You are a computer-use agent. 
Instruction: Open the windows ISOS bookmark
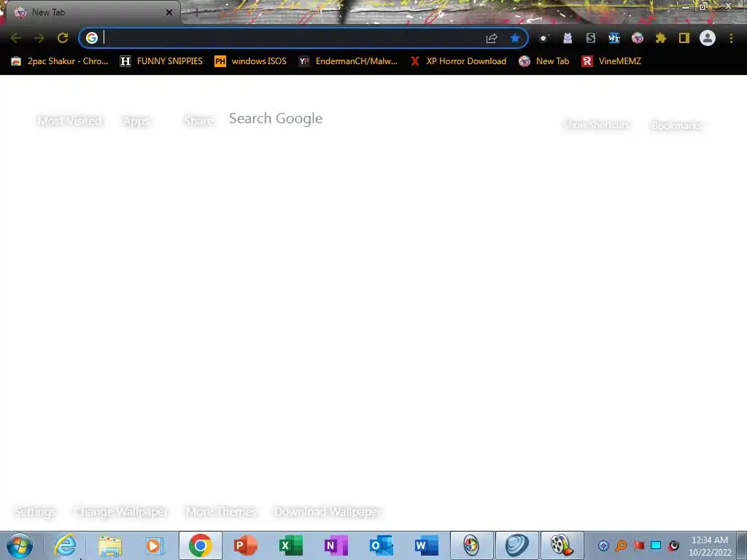tap(251, 61)
